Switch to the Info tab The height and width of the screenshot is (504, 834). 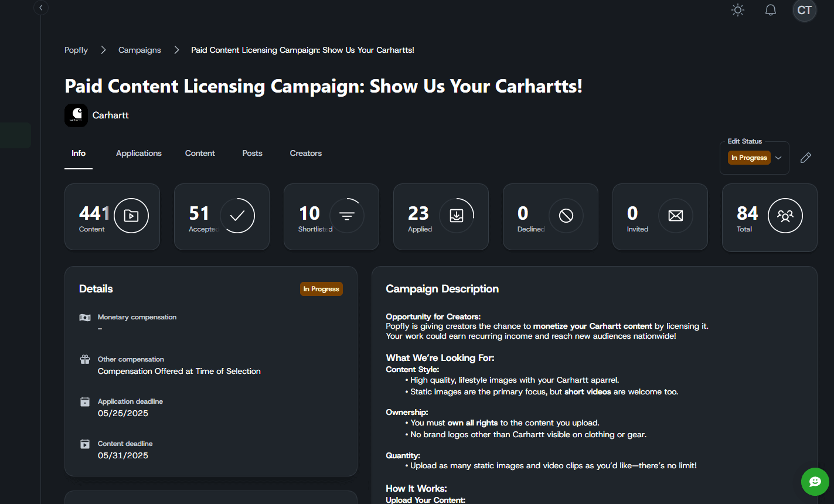79,153
